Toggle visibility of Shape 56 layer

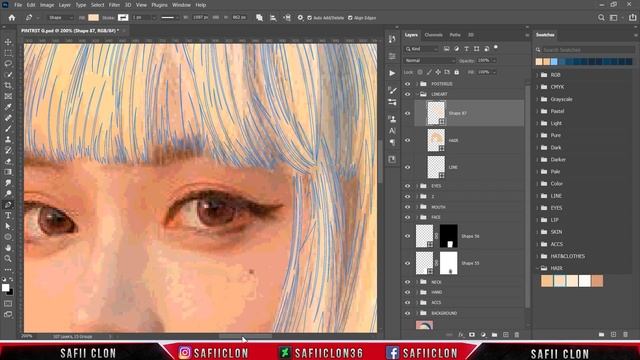click(x=407, y=236)
